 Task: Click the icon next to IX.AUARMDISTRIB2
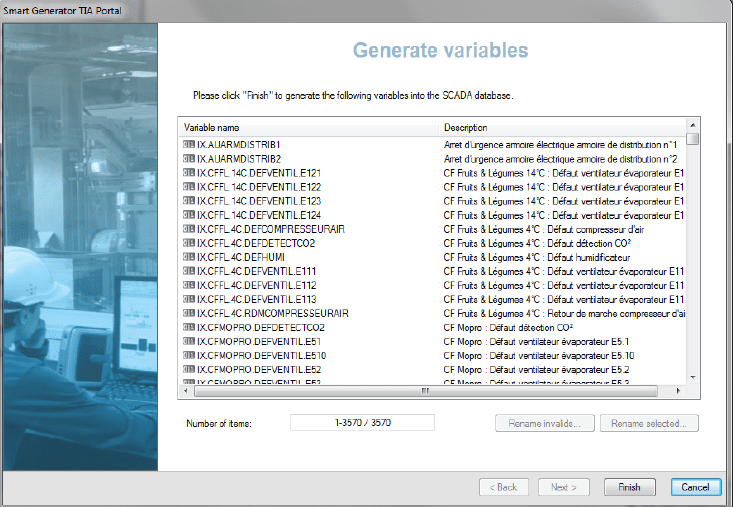click(x=189, y=159)
